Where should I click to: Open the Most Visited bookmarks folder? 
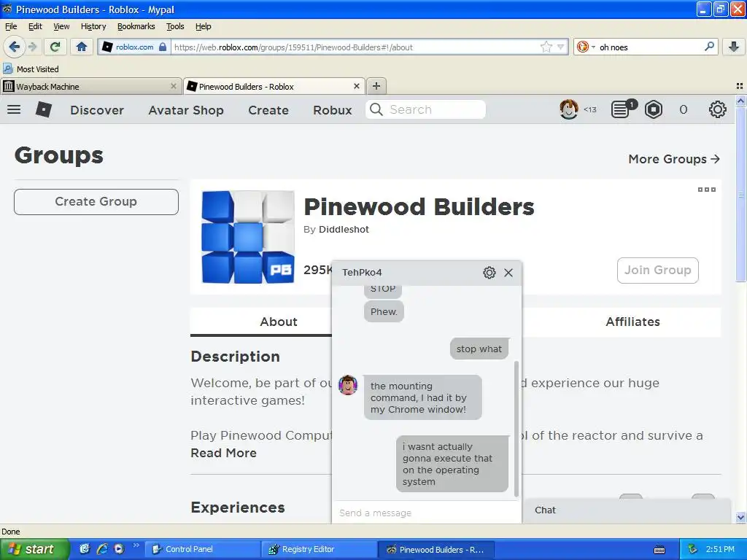(x=31, y=69)
